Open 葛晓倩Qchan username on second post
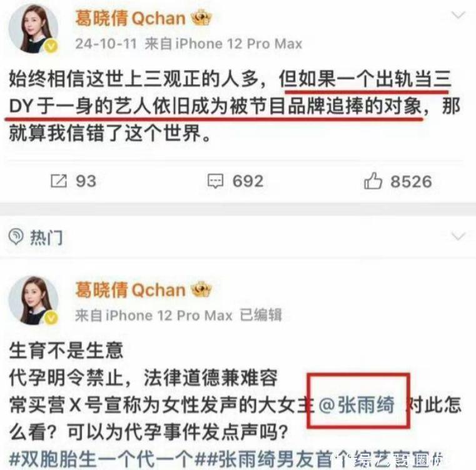The image size is (476, 470). (x=130, y=290)
